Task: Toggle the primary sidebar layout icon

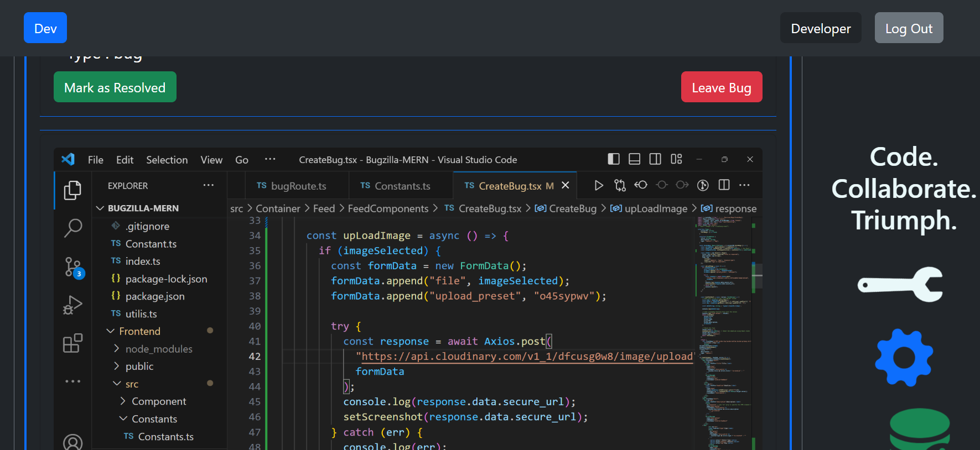Action: click(x=613, y=159)
